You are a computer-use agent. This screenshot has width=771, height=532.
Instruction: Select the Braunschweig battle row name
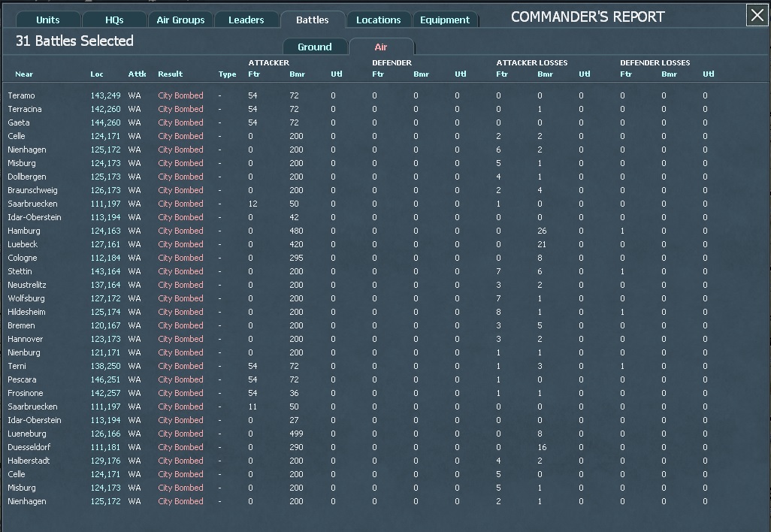(x=32, y=190)
